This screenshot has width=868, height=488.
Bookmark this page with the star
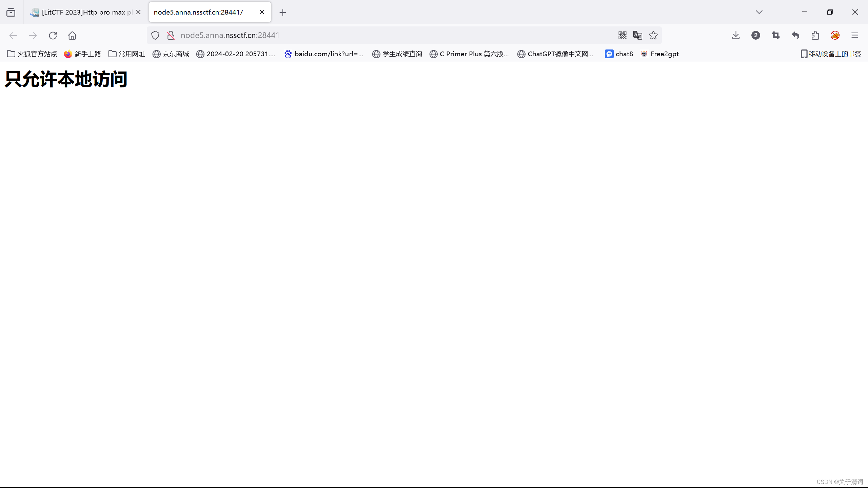pyautogui.click(x=653, y=35)
